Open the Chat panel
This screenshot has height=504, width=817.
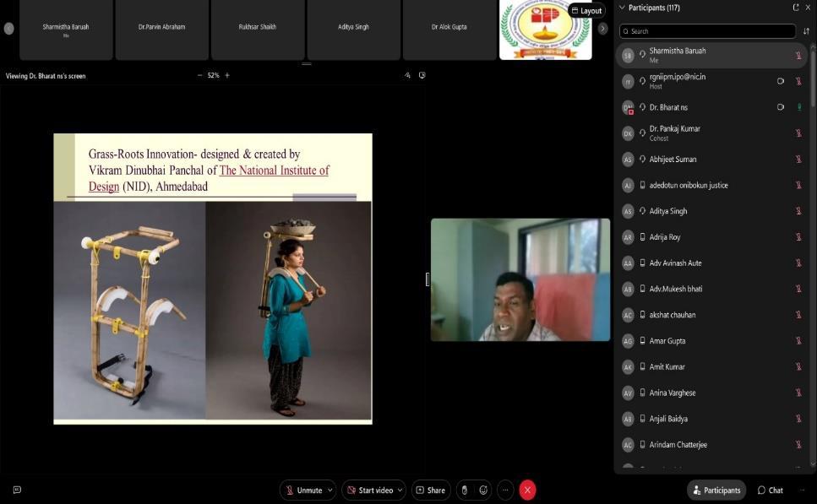pos(770,490)
